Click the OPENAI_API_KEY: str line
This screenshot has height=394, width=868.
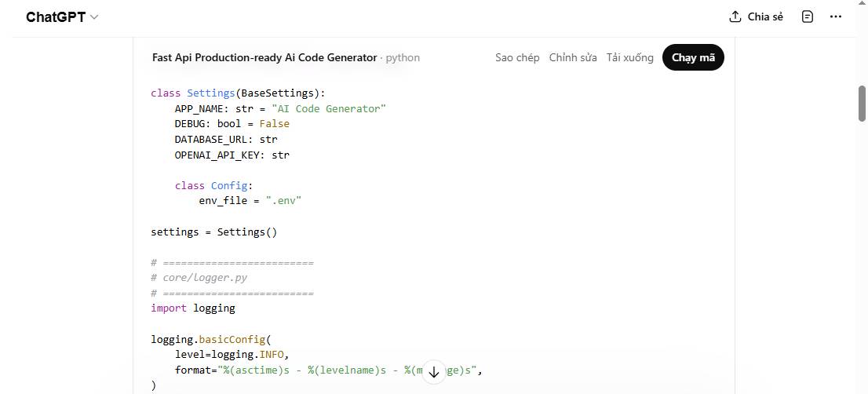point(232,155)
